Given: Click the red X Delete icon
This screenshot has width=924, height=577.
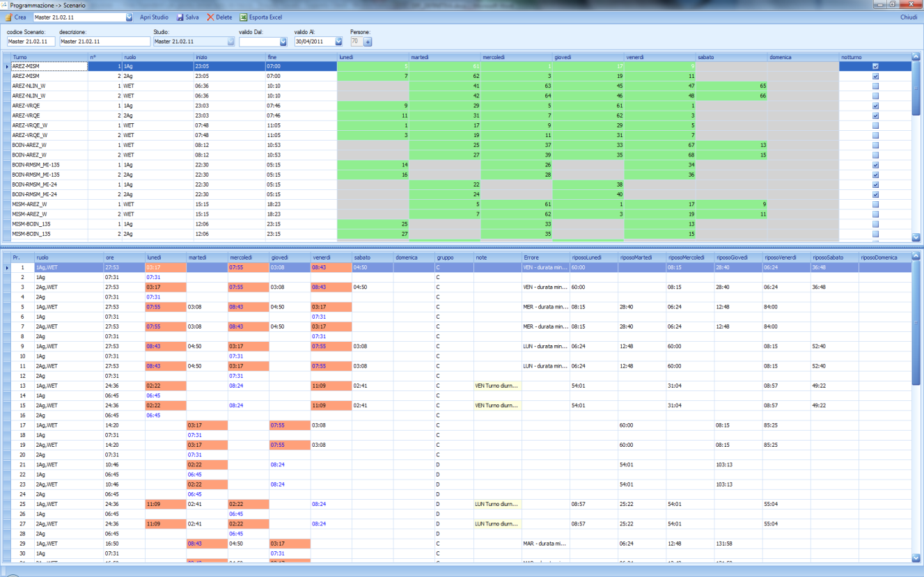Looking at the screenshot, I should pyautogui.click(x=210, y=17).
